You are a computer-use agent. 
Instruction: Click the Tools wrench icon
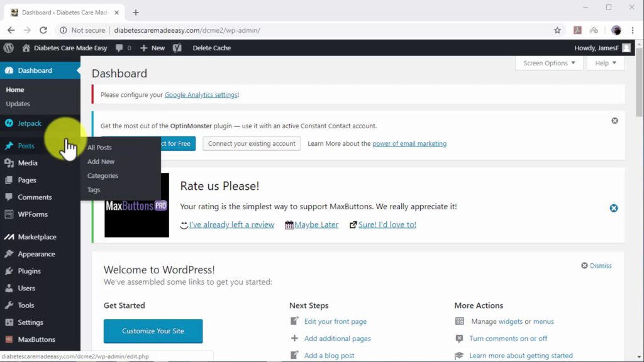pyautogui.click(x=9, y=305)
